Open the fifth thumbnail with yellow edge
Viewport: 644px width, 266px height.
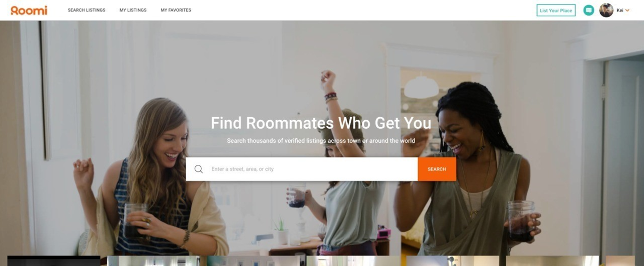pos(453,261)
